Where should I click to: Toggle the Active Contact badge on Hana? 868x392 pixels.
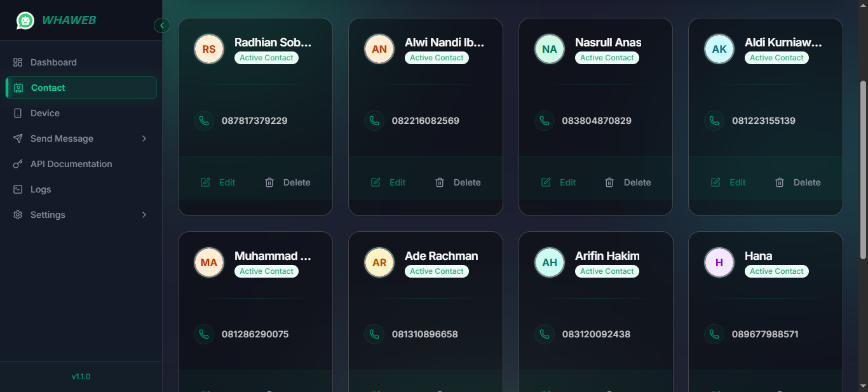[776, 271]
